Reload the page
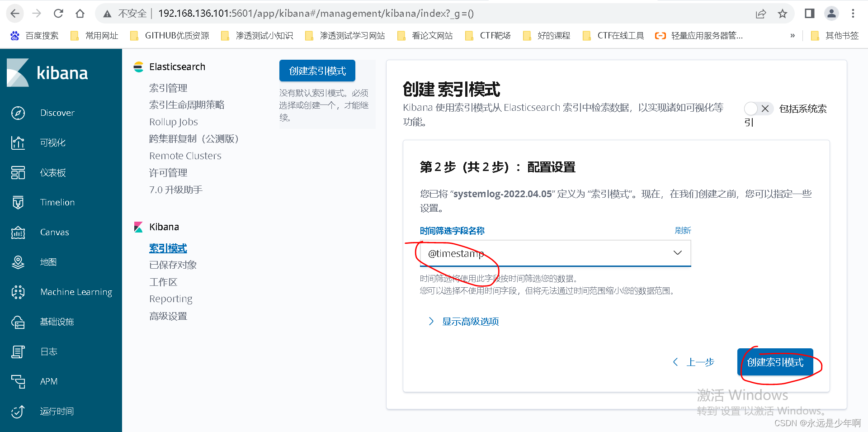This screenshot has height=432, width=868. (58, 14)
